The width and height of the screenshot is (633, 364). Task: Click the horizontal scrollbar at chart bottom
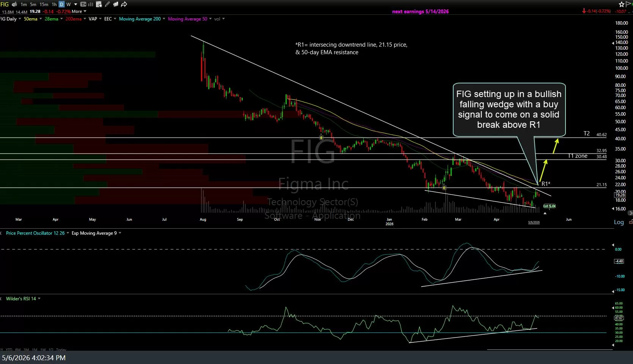pos(550,350)
